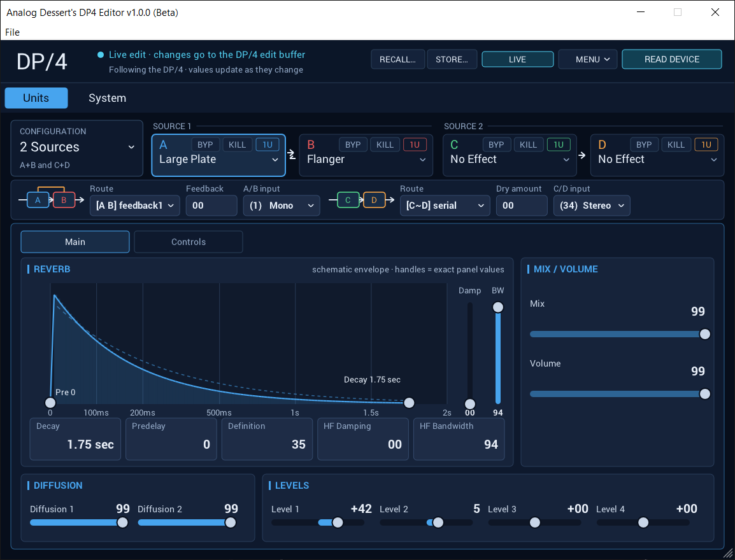Viewport: 735px width, 560px height.
Task: Toggle KILL on unit C
Action: pos(528,144)
